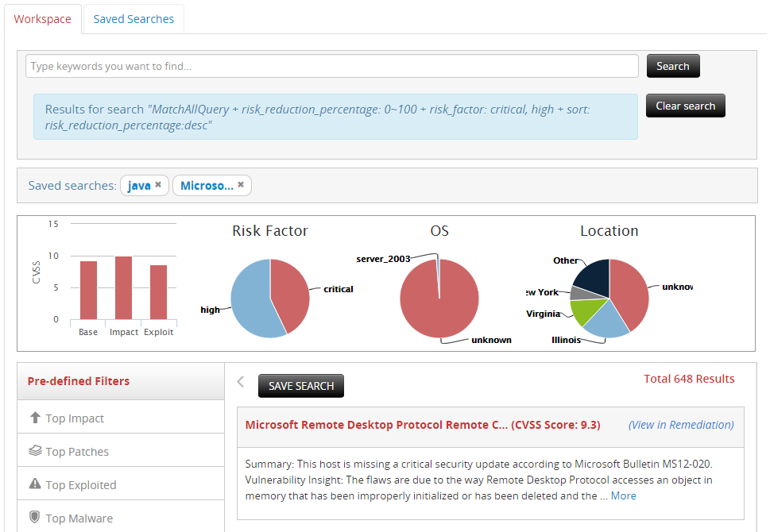Remove the java saved search chip
Viewport: 770px width, 532px height.
pyautogui.click(x=158, y=185)
